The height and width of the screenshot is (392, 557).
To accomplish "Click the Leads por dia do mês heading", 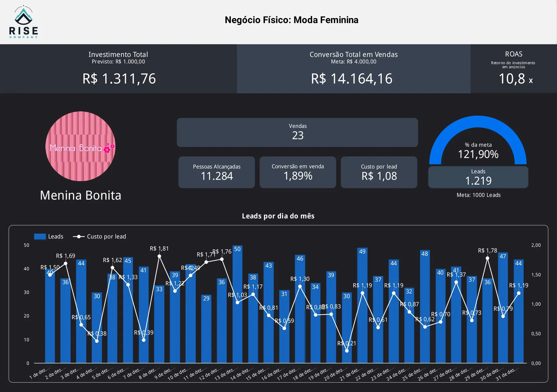I will pyautogui.click(x=278, y=216).
